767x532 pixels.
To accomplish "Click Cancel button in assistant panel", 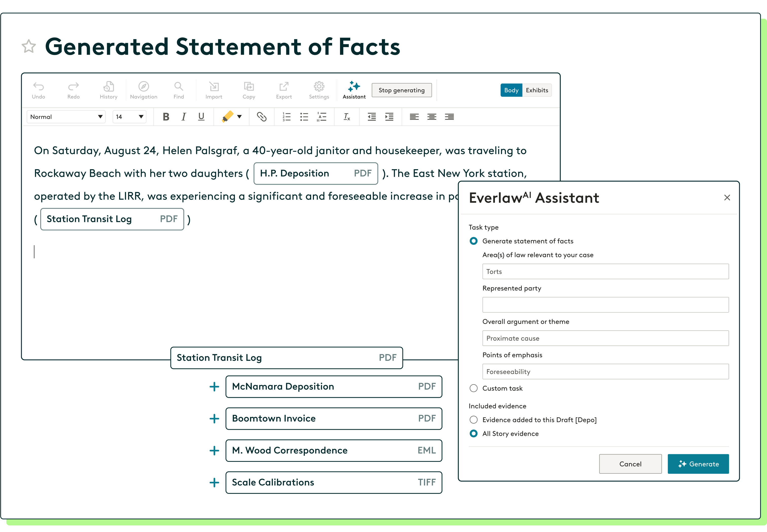I will (x=631, y=464).
